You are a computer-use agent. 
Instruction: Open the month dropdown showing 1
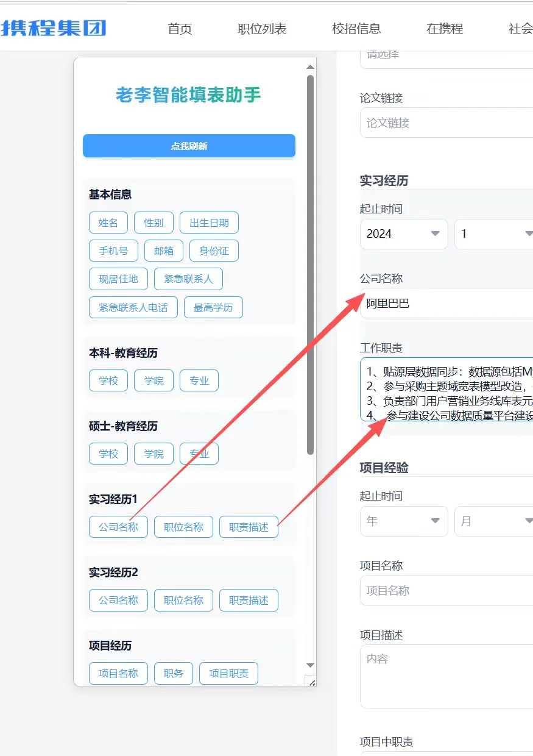[494, 234]
